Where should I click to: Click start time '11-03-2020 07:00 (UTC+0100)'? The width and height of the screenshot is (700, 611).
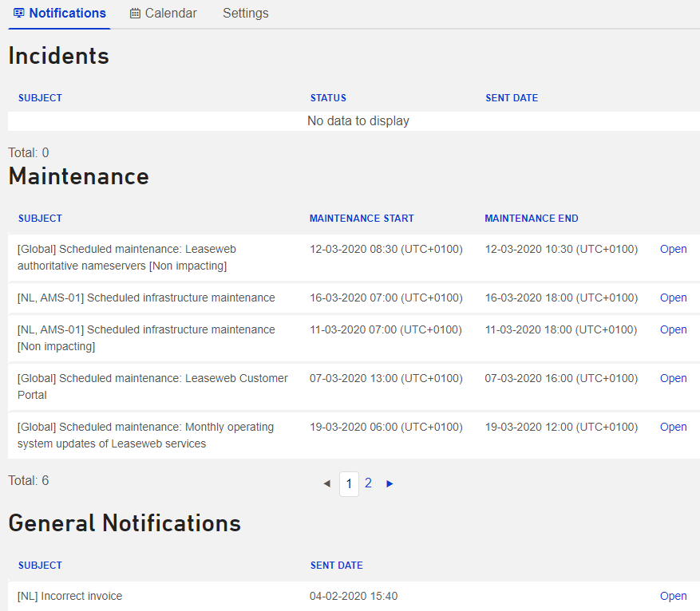[386, 329]
